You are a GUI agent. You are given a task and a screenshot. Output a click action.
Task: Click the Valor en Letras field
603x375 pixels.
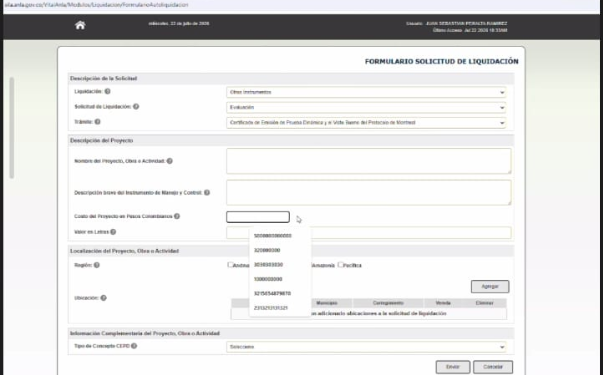tap(369, 233)
